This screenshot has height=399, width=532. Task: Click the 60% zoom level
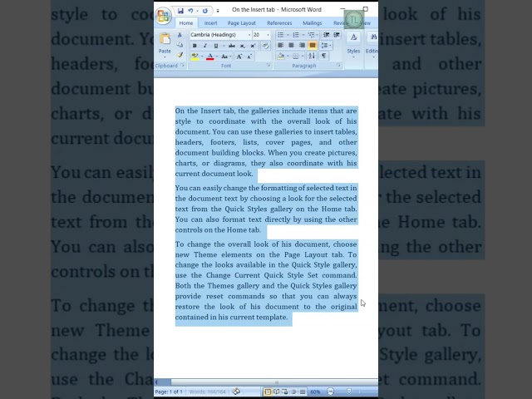click(x=315, y=392)
